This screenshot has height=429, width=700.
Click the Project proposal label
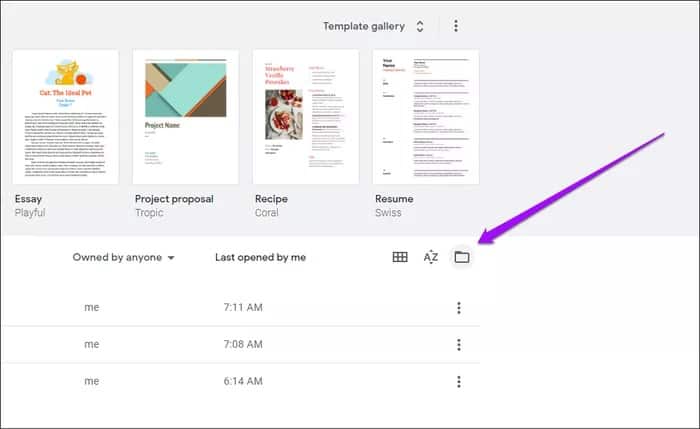pyautogui.click(x=174, y=199)
